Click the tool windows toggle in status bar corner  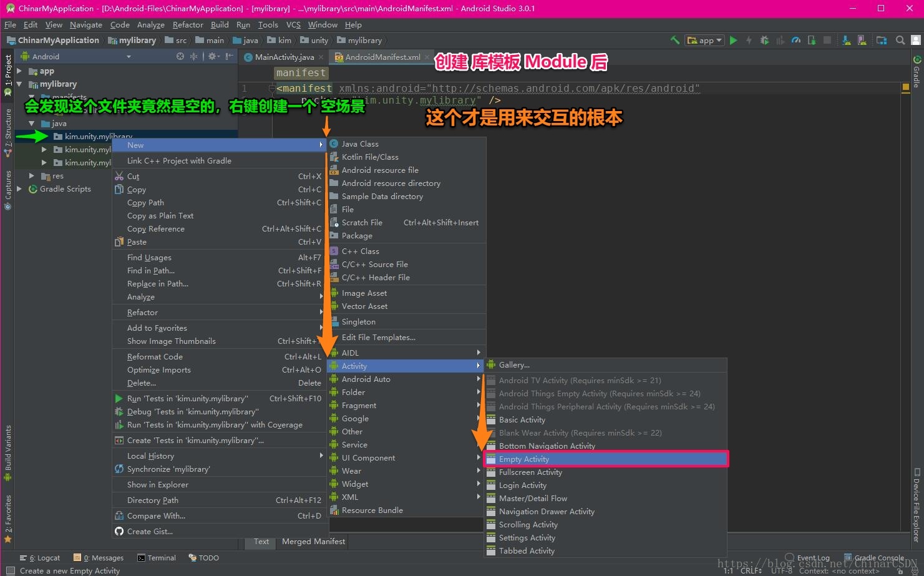pos(10,570)
